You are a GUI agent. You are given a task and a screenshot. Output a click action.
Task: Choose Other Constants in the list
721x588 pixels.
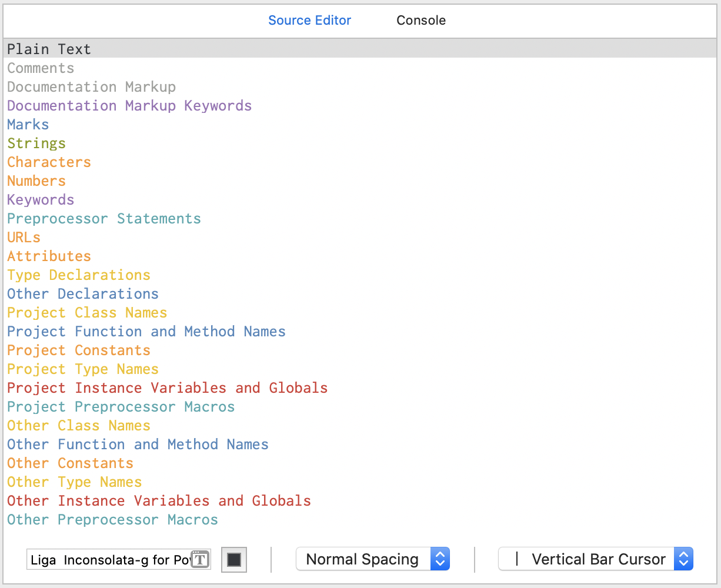[71, 463]
